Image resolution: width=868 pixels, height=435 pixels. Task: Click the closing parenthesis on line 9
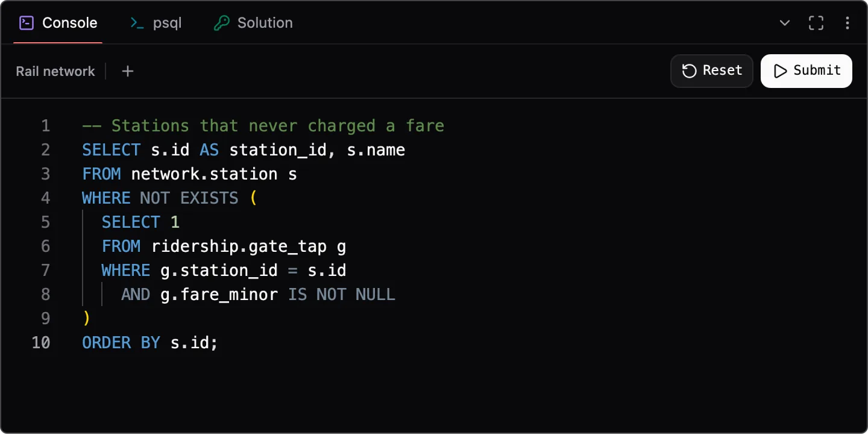click(87, 319)
